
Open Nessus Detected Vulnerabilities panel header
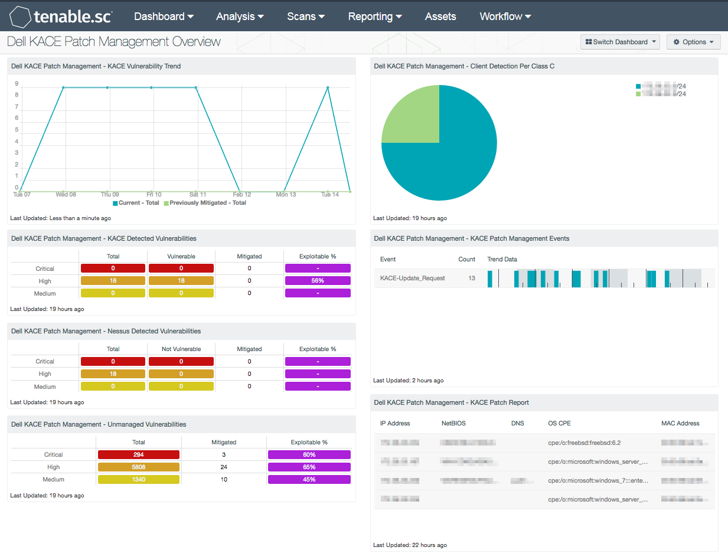181,331
